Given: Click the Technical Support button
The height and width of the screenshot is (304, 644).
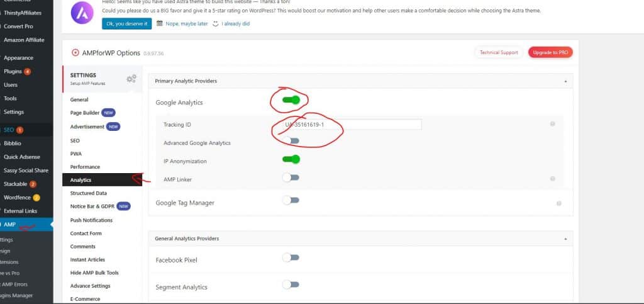Looking at the screenshot, I should [x=499, y=53].
